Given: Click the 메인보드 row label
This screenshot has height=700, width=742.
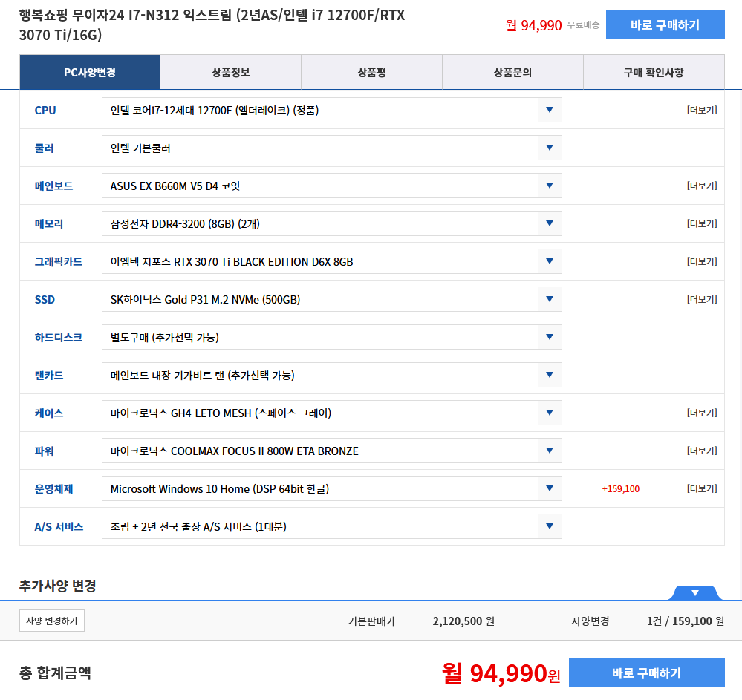Looking at the screenshot, I should click(53, 186).
